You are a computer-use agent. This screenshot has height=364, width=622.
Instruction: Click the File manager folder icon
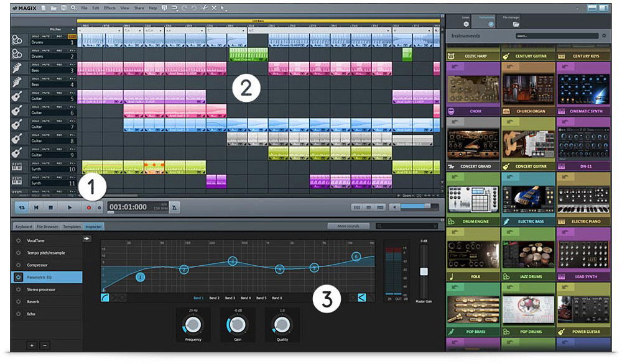(516, 24)
